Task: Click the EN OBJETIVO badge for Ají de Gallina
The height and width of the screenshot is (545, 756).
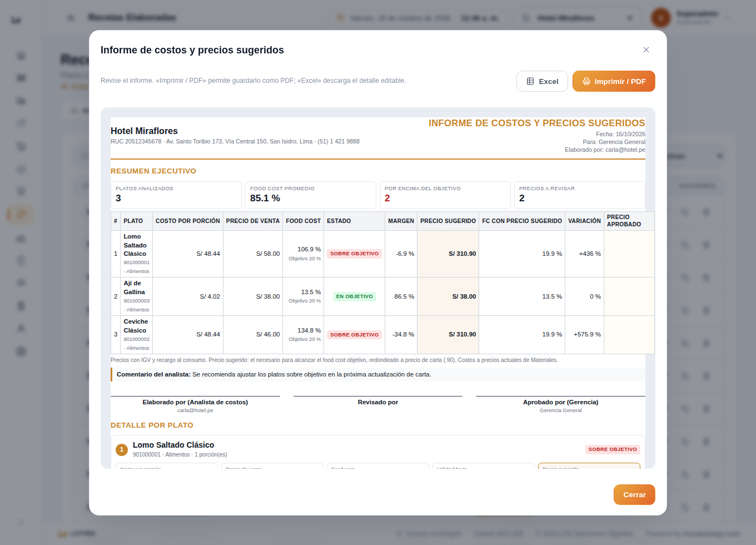Action: click(x=354, y=296)
